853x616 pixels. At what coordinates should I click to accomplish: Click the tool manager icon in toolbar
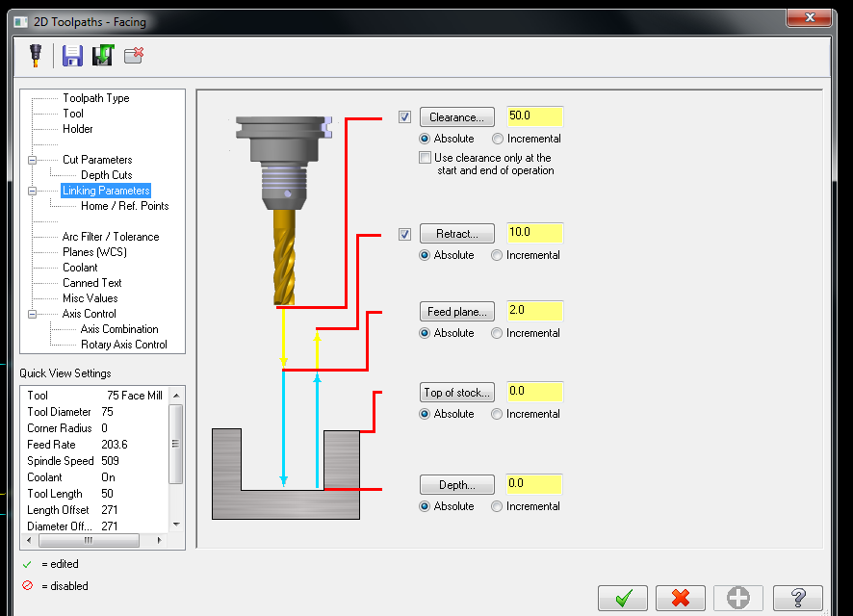coord(36,56)
